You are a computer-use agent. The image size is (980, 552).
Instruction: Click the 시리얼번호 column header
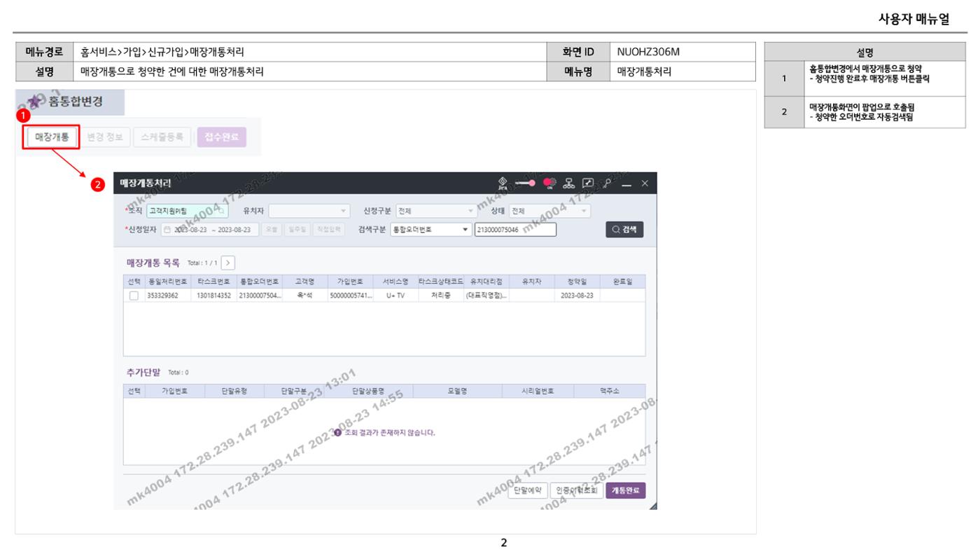537,391
